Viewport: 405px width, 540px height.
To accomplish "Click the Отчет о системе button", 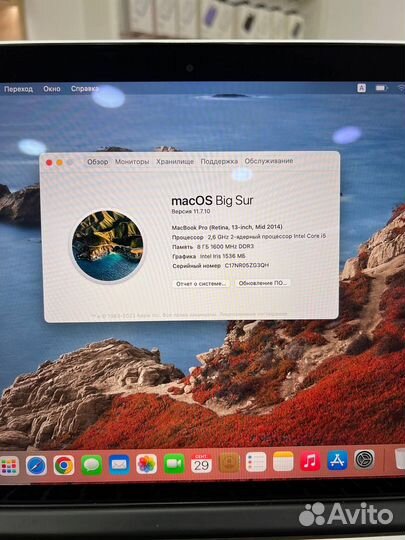I will [201, 284].
